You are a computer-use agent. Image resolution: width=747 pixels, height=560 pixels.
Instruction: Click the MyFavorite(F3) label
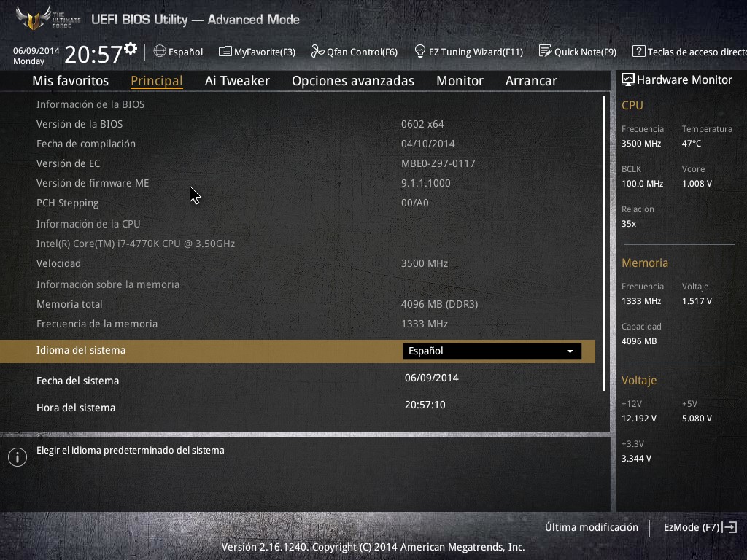(265, 52)
